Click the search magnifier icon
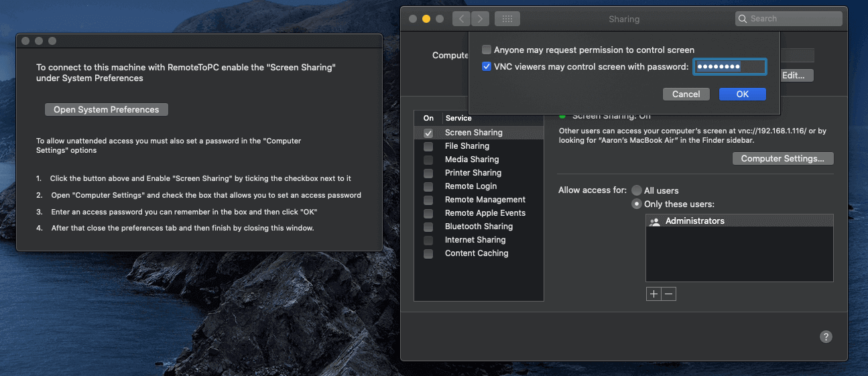 tap(743, 19)
